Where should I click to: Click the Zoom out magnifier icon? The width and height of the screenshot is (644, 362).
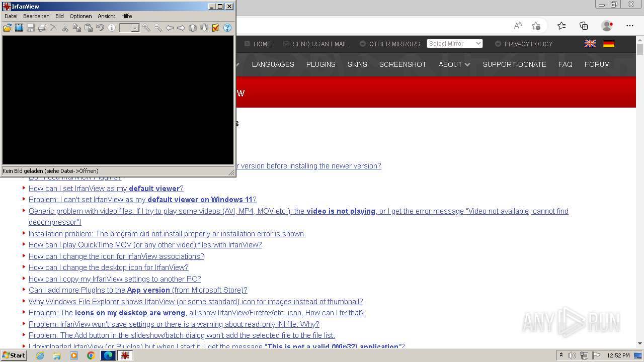point(158,28)
